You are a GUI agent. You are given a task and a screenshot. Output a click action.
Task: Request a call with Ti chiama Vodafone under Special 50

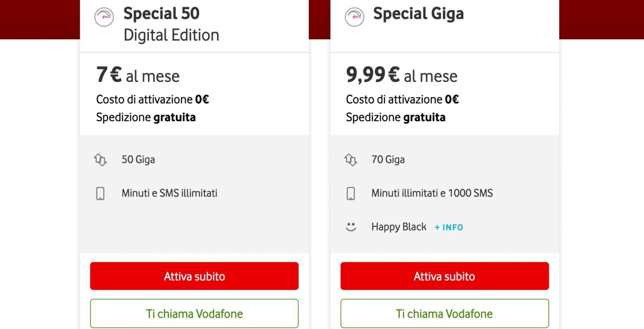(x=194, y=313)
